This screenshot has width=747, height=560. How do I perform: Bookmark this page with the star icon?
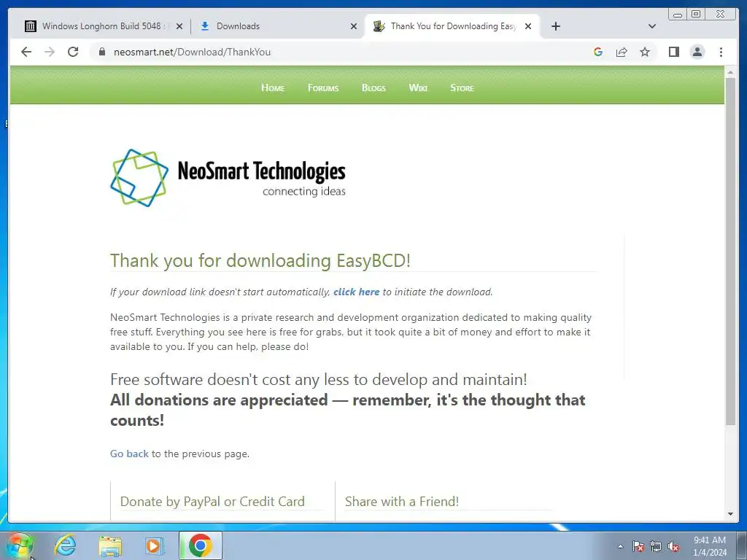(645, 52)
